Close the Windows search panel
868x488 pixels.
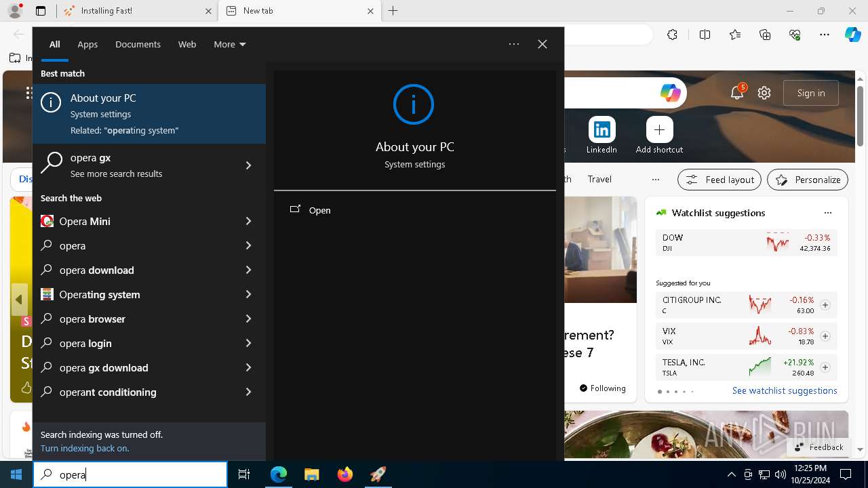click(x=542, y=44)
